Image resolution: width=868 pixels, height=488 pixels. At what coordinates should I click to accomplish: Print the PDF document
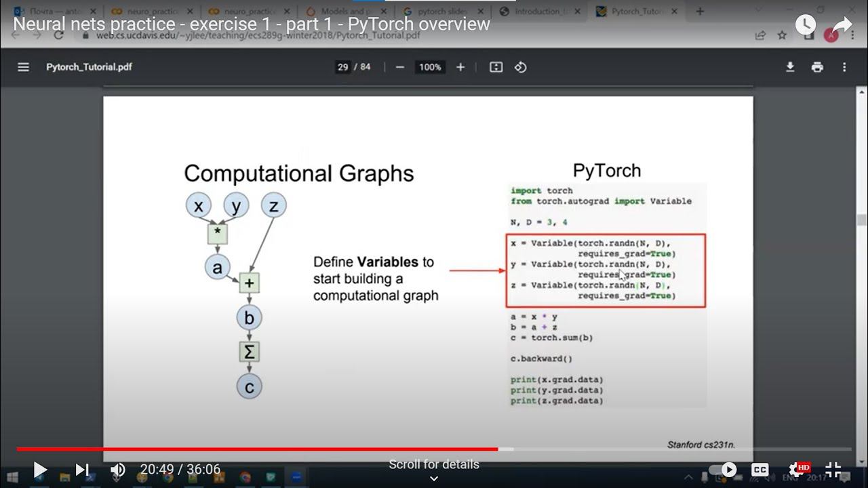point(817,67)
